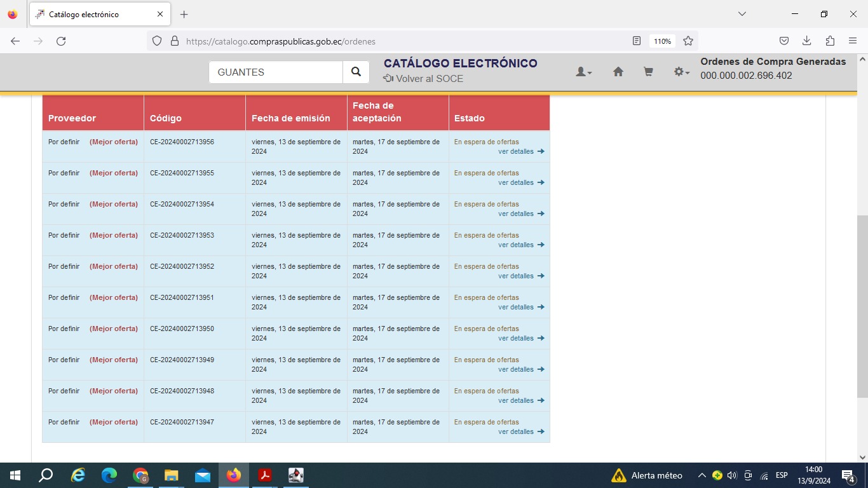Click the Firefox shield tracking protection icon
This screenshot has width=868, height=488.
(x=157, y=41)
